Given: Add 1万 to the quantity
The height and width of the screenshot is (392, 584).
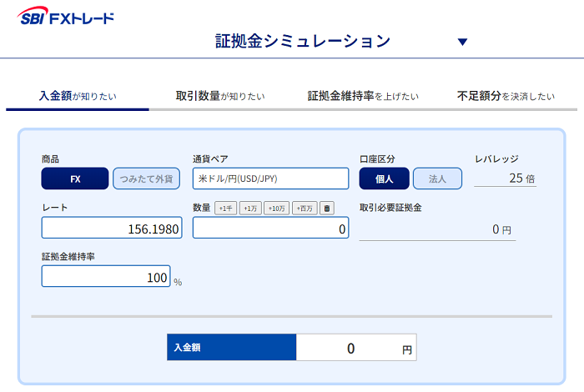Looking at the screenshot, I should [x=250, y=209].
